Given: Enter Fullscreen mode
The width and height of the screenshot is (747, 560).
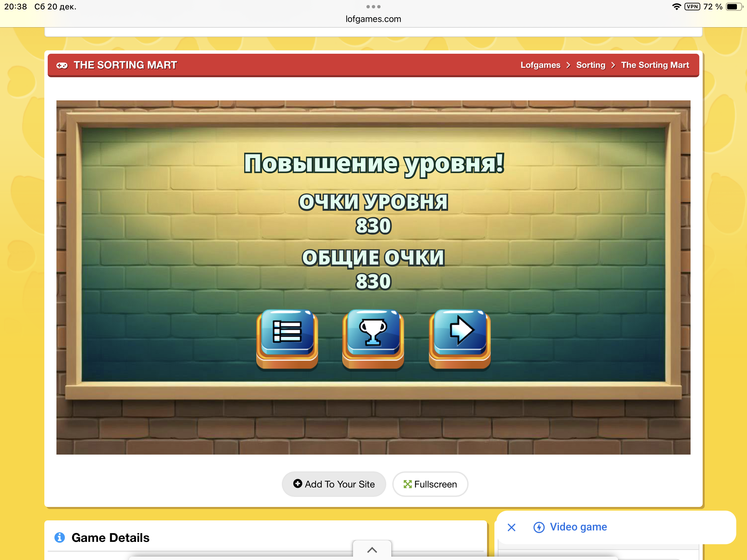Looking at the screenshot, I should pos(430,484).
